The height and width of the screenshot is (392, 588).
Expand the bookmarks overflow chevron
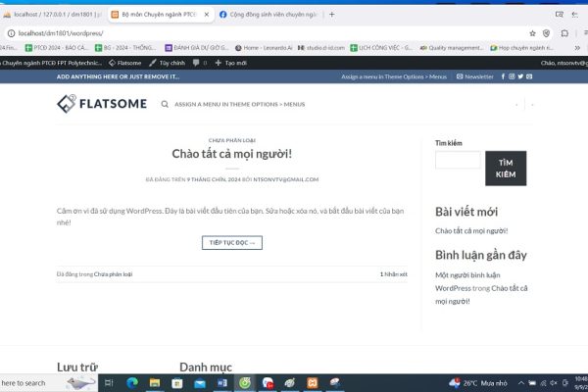[577, 48]
